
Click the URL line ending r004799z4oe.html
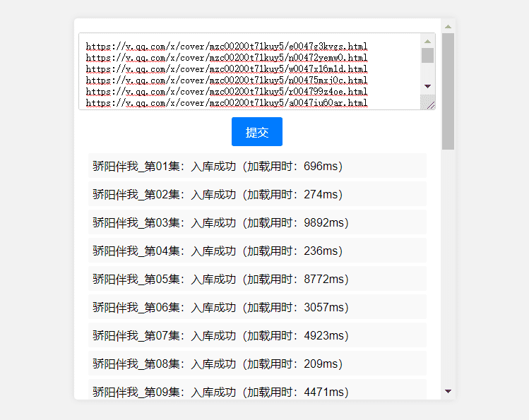click(x=227, y=92)
